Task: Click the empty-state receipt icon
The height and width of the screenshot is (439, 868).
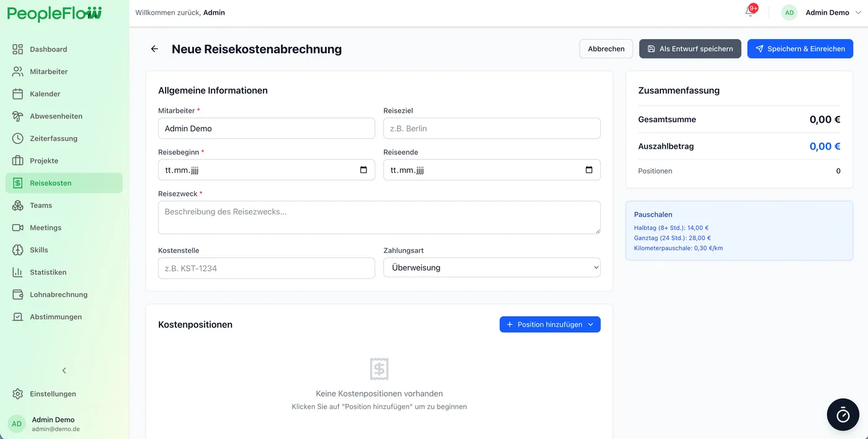Action: 379,369
